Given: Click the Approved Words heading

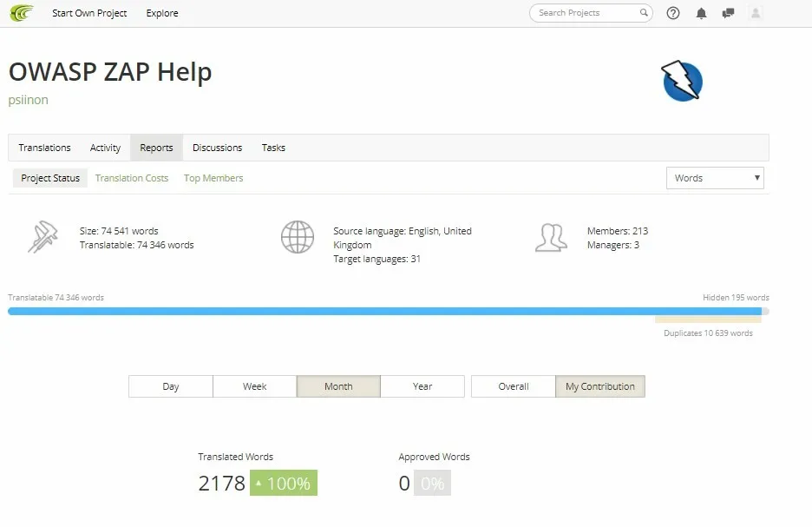Looking at the screenshot, I should click(x=434, y=457).
